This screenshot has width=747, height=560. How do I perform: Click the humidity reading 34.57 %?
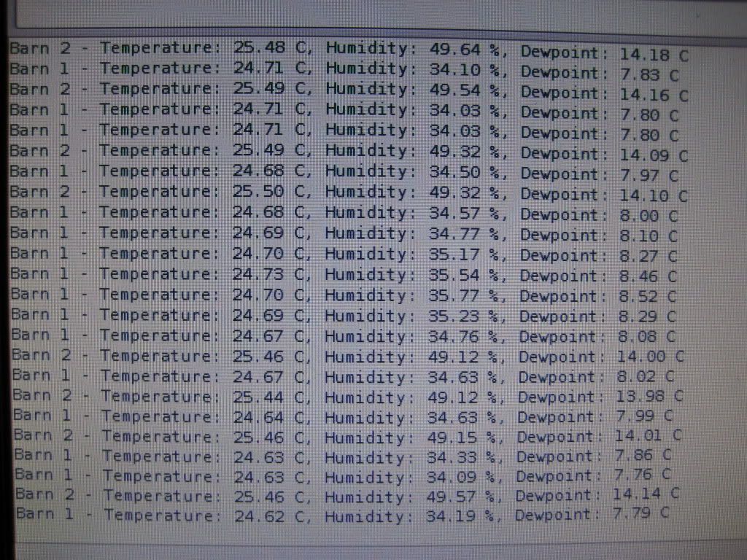pos(465,214)
